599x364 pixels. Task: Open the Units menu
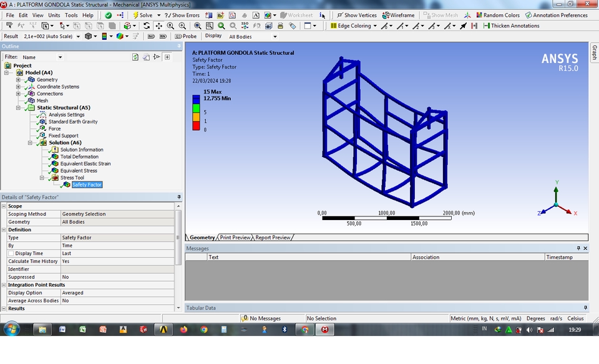tap(55, 15)
